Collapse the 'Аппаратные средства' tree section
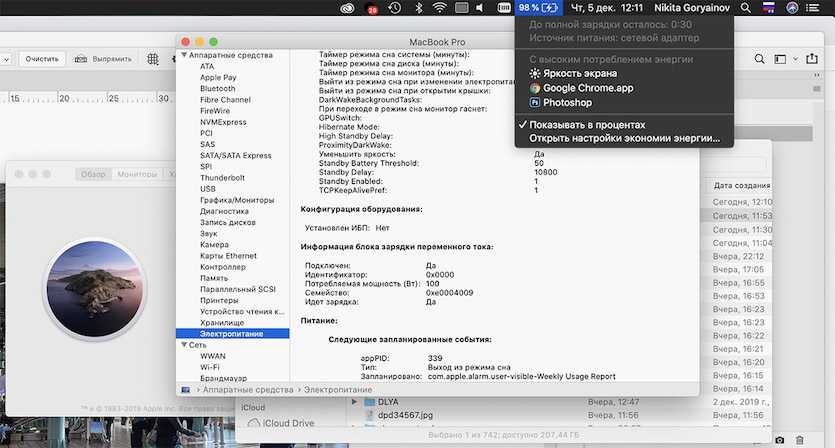The image size is (835, 448). click(x=181, y=55)
